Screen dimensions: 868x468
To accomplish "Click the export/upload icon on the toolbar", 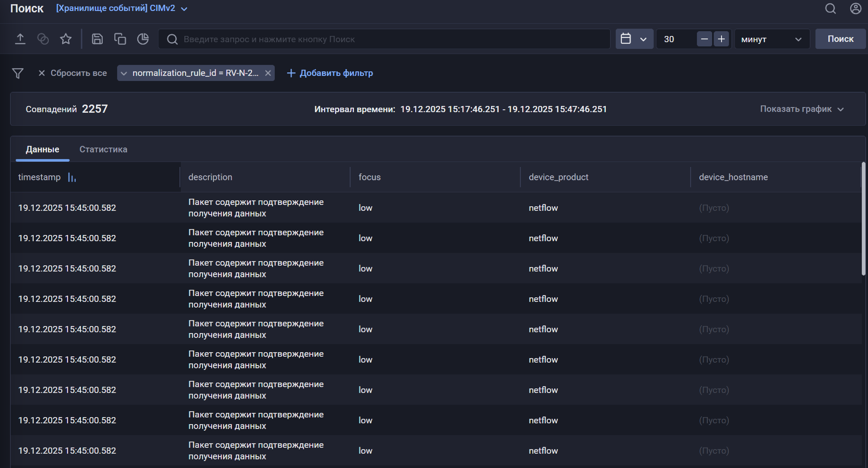I will [x=20, y=39].
